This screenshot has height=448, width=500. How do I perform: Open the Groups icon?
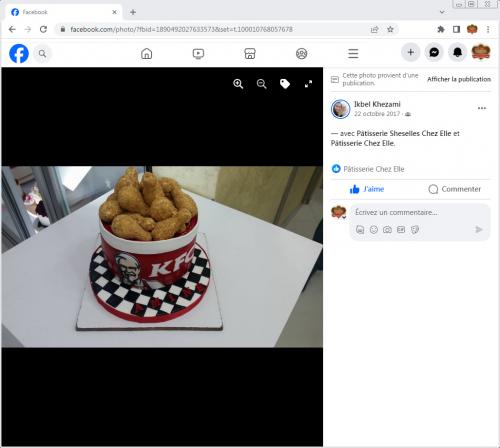302,53
